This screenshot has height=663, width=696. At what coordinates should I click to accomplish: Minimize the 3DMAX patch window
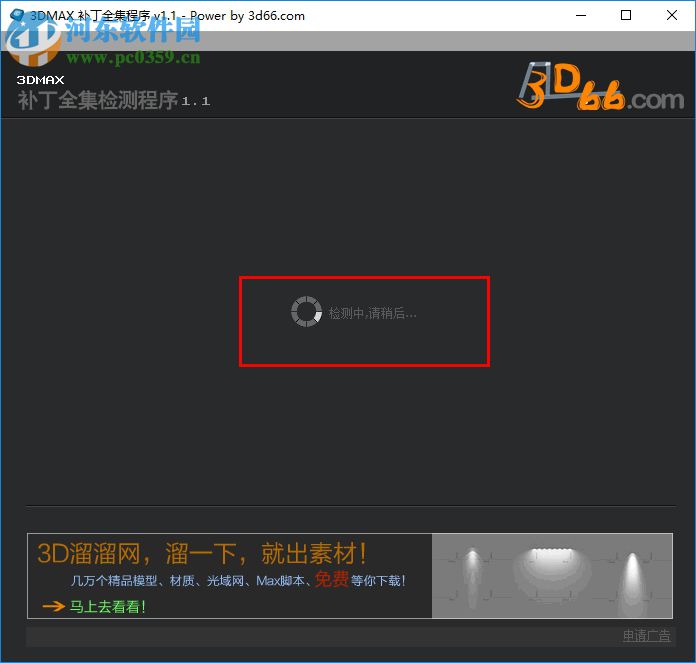coord(581,16)
